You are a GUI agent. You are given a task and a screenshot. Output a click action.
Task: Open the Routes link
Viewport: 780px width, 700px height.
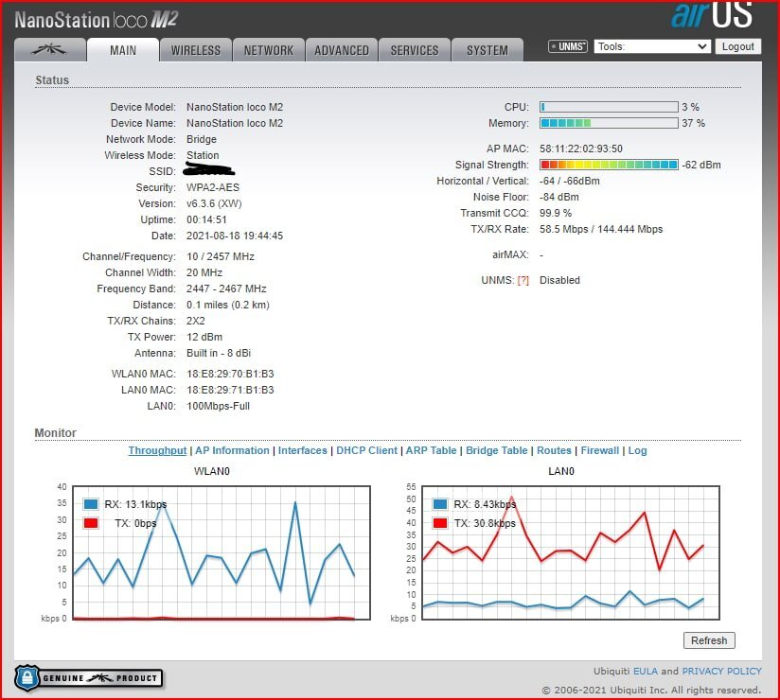click(554, 450)
